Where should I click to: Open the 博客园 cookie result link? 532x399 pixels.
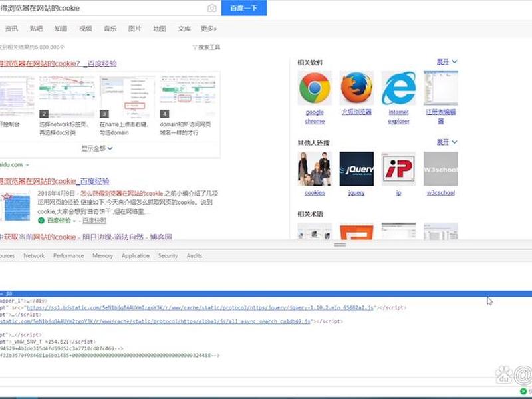tap(86, 237)
